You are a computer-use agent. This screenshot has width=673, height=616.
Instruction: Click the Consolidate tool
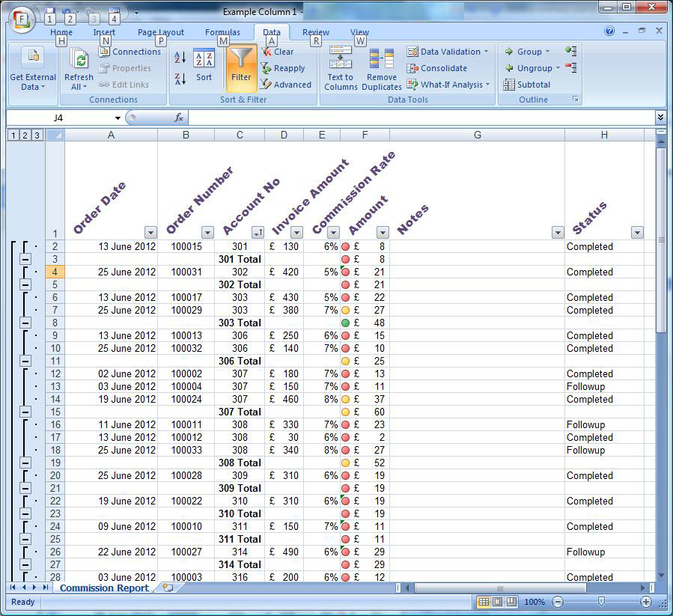click(437, 68)
